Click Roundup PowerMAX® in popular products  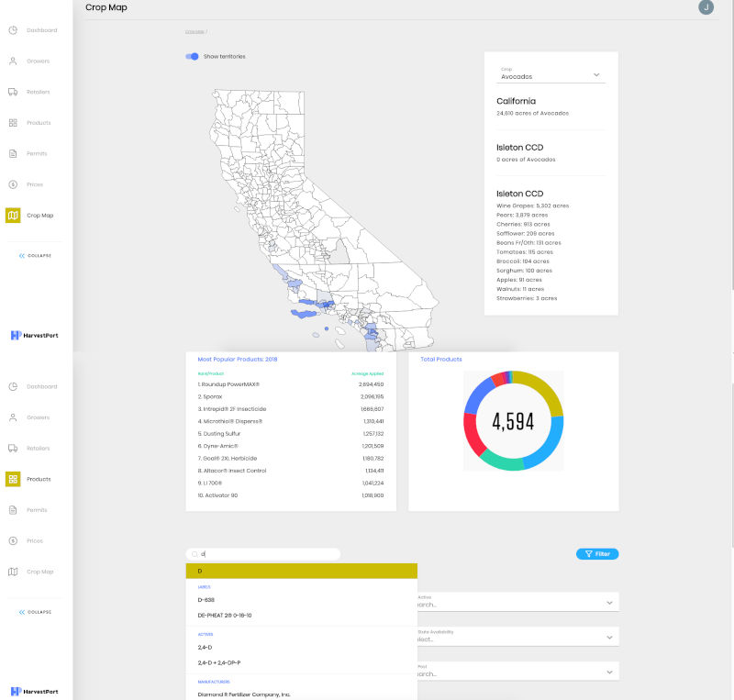[x=228, y=384]
